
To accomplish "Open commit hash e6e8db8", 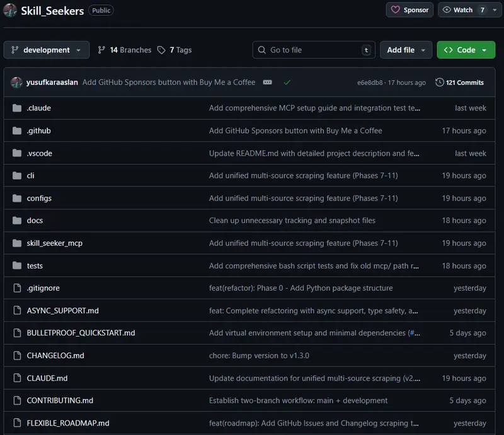I will pos(370,83).
